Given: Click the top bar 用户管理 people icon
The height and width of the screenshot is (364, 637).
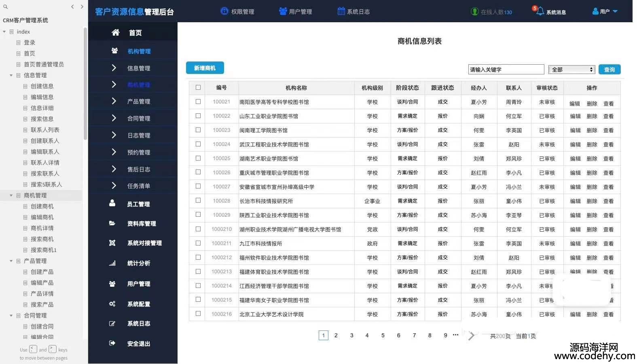Looking at the screenshot, I should [x=283, y=11].
